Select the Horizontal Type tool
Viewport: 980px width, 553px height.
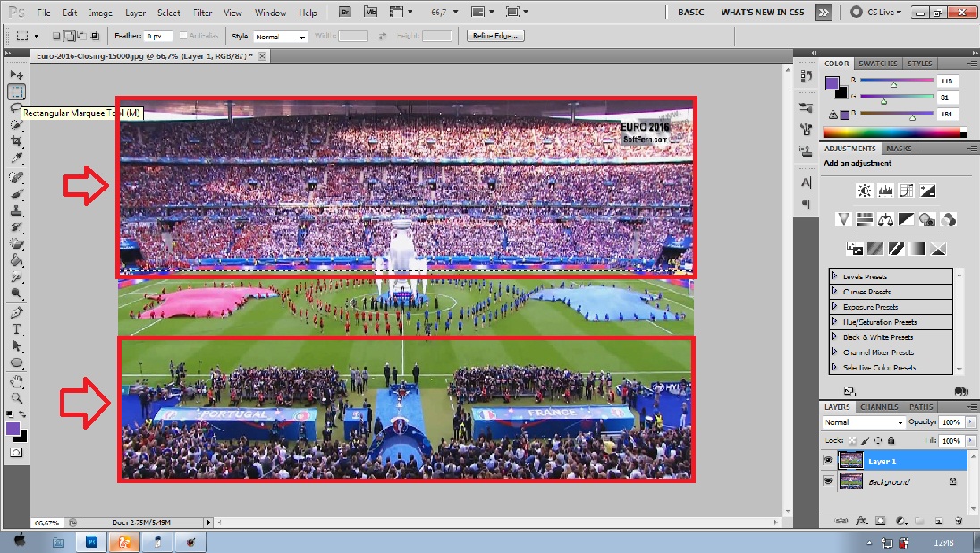pos(16,329)
